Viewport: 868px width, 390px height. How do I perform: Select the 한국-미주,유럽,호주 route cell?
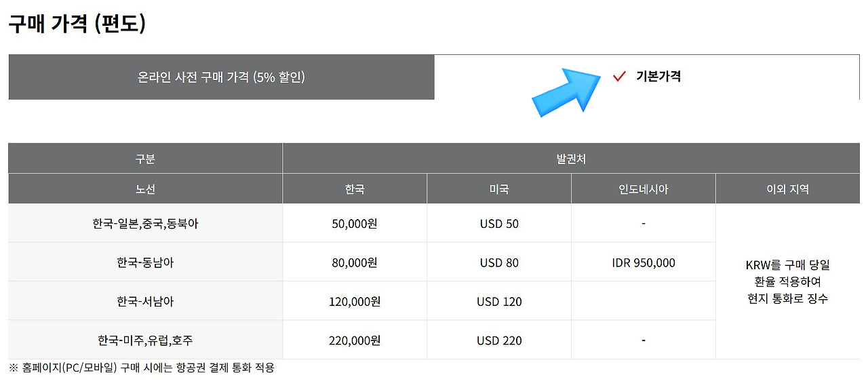145,340
